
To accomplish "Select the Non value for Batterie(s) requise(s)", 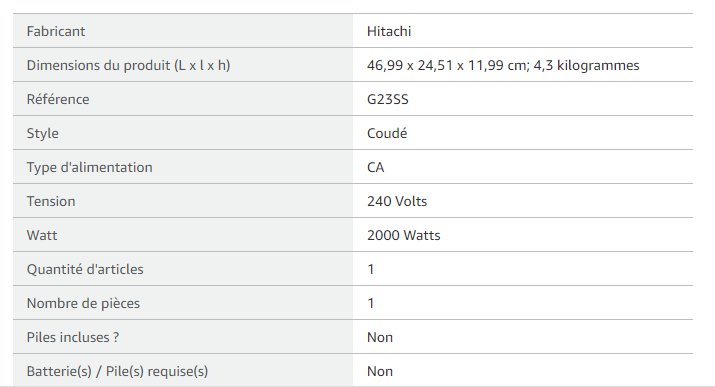I will tap(380, 371).
